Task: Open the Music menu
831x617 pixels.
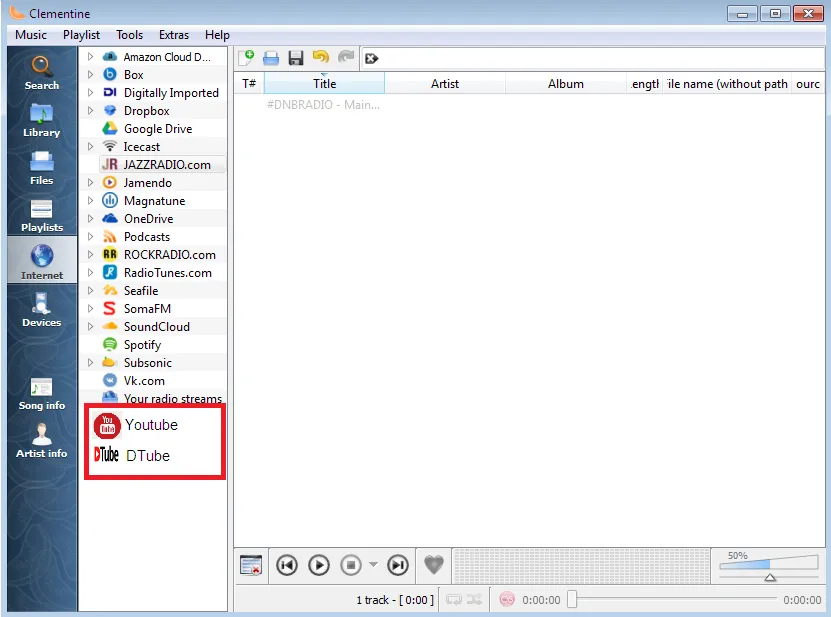Action: (x=31, y=35)
